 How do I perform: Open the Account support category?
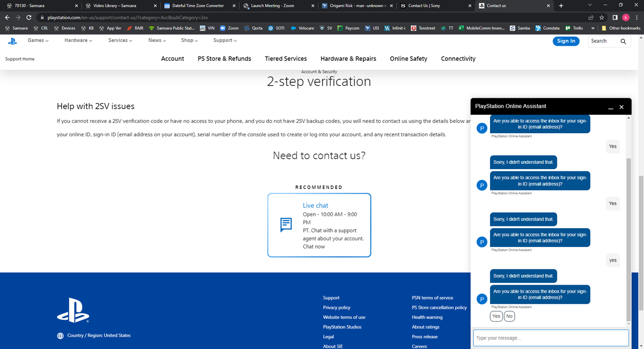click(x=173, y=59)
